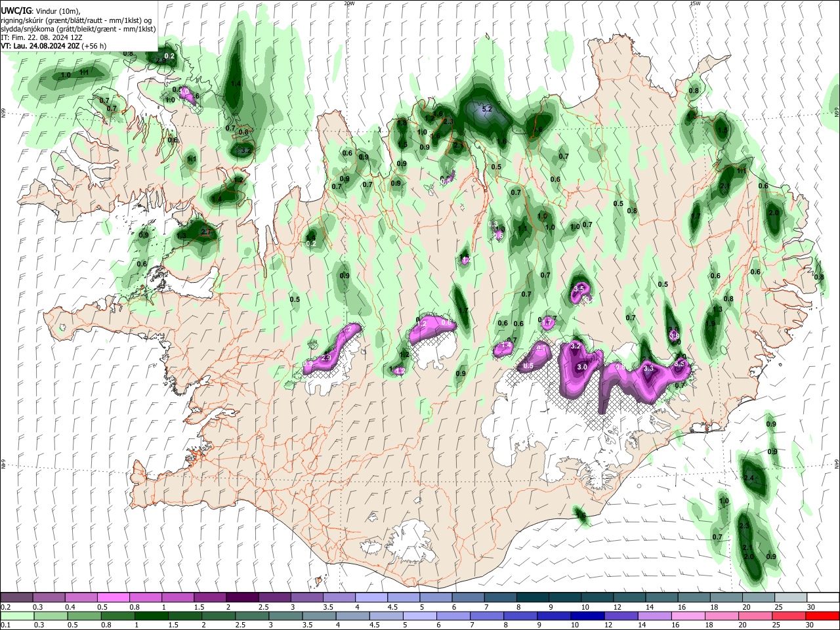Screen dimensions: 840x630
Task: Click the UWC/IG map title text
Action: (x=16, y=10)
